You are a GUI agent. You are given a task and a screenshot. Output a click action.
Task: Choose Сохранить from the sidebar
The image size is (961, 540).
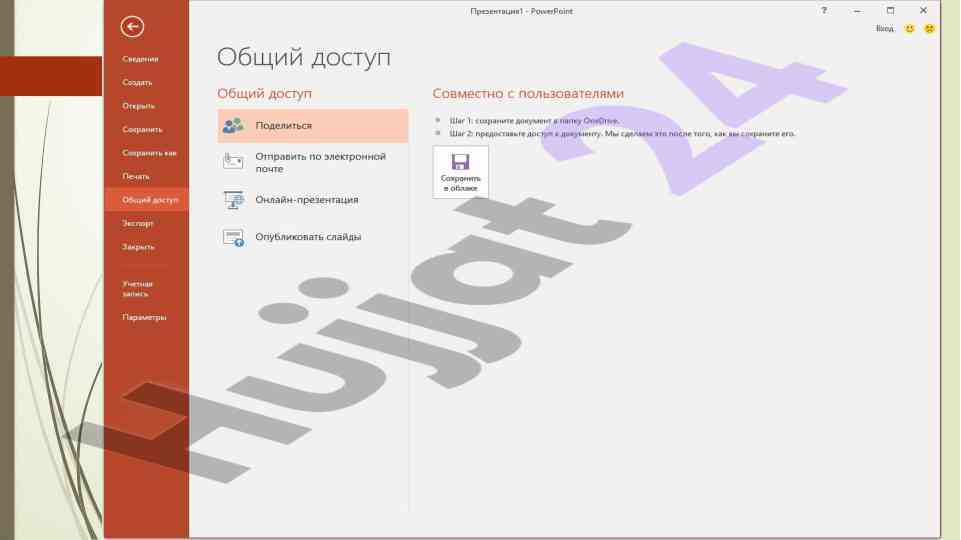tap(142, 129)
